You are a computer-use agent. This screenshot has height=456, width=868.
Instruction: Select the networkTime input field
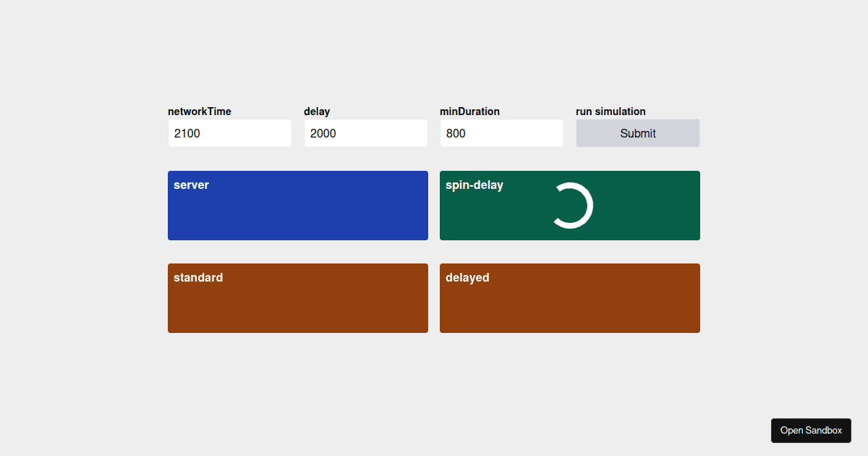click(x=229, y=133)
